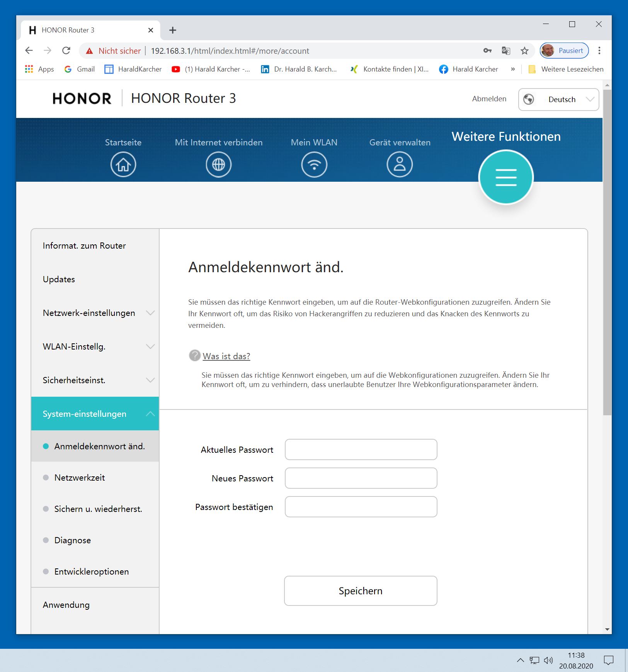This screenshot has height=672, width=628.
Task: Expand the Sicherheitseinst. section
Action: (95, 380)
